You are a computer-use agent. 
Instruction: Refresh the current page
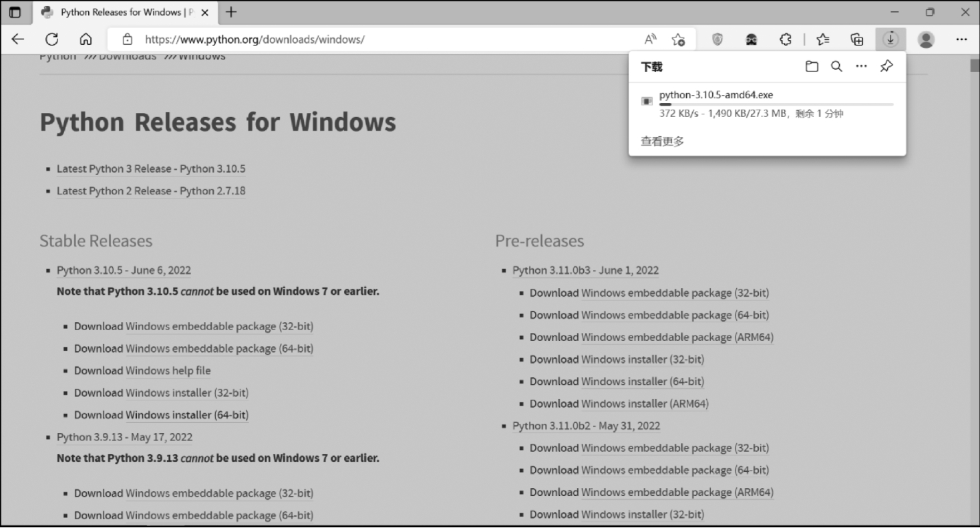tap(51, 39)
